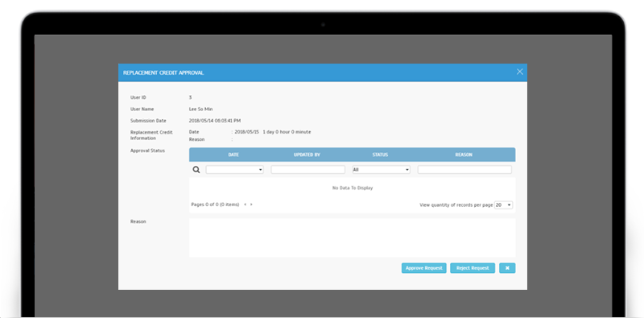Image resolution: width=644 pixels, height=318 pixels.
Task: Go to the previous page arrow
Action: click(246, 204)
